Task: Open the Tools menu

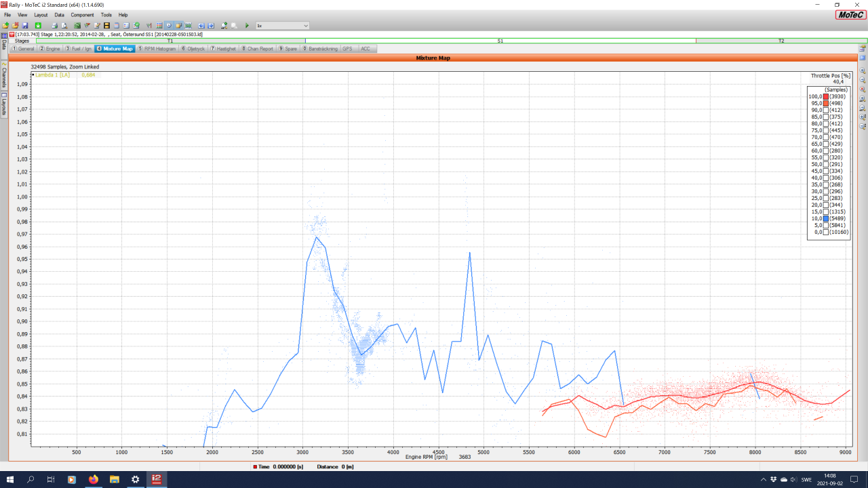Action: 106,14
